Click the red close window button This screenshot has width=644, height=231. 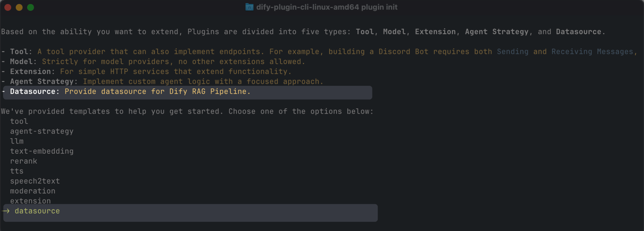[8, 7]
